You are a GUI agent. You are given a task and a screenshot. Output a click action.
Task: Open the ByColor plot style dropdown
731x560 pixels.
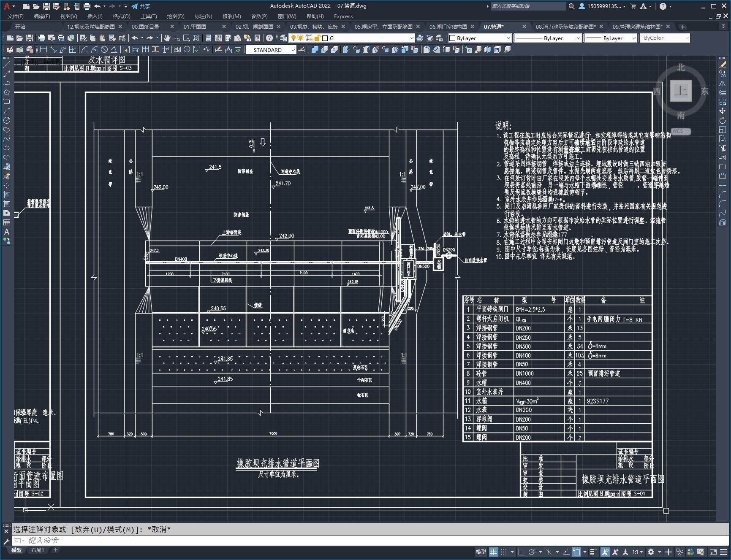click(664, 38)
